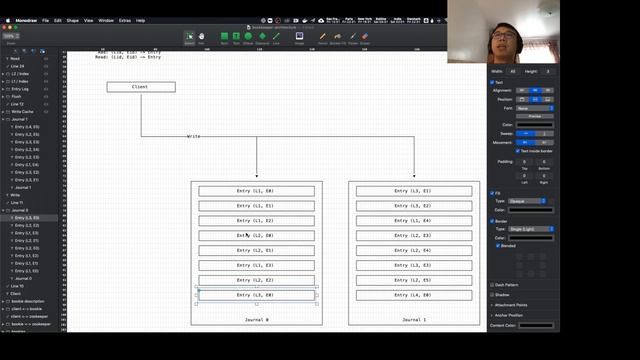
Task: Set text position to middle
Action: tap(535, 99)
